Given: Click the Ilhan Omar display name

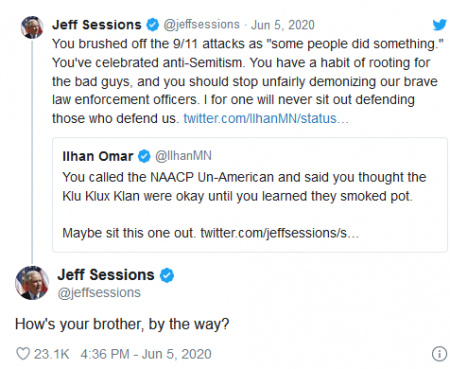Looking at the screenshot, I should pyautogui.click(x=98, y=156).
